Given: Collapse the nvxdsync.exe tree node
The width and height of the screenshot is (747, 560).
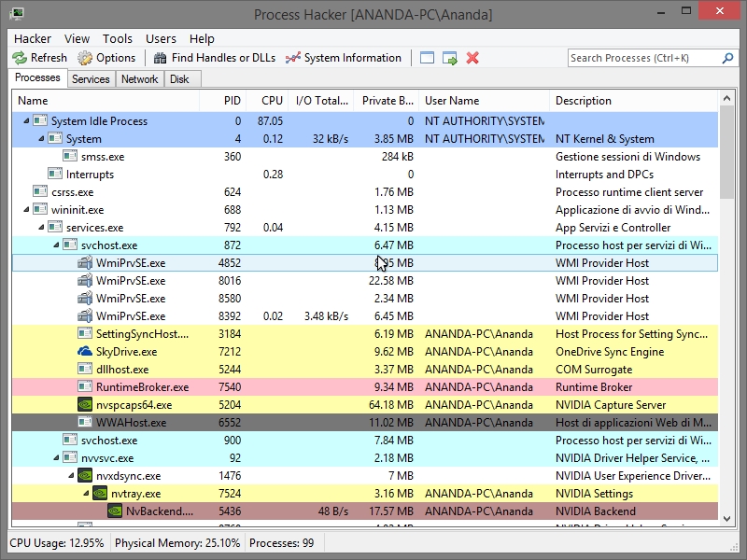Looking at the screenshot, I should point(71,476).
